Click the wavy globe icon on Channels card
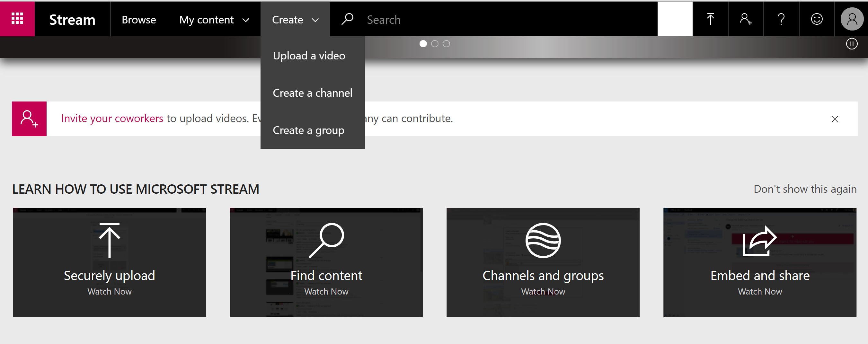The height and width of the screenshot is (344, 868). pyautogui.click(x=543, y=241)
